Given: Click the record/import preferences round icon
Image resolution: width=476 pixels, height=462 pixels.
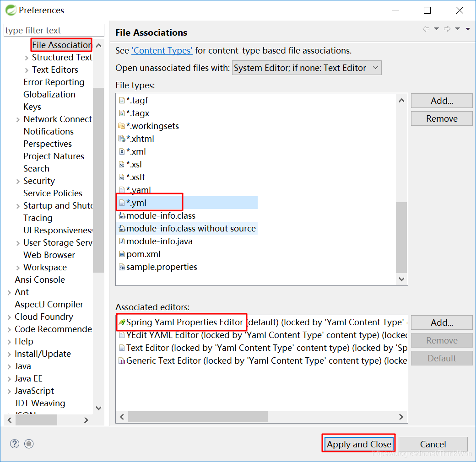Looking at the screenshot, I should pyautogui.click(x=29, y=444).
